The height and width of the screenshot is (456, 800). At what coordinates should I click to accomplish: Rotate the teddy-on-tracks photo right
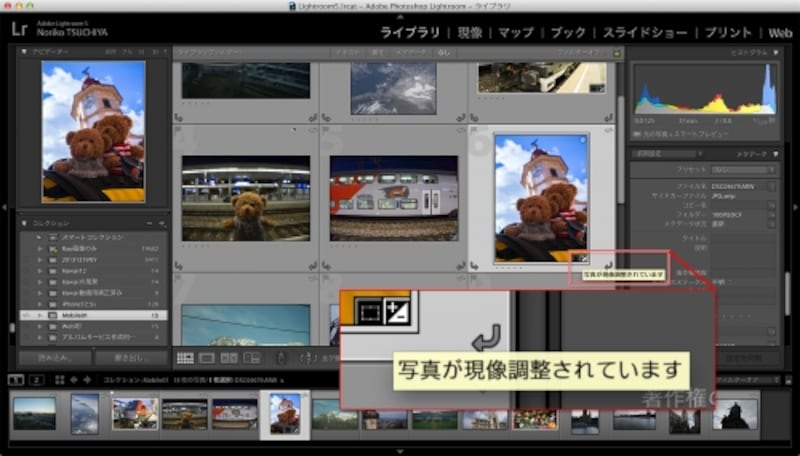[x=312, y=266]
